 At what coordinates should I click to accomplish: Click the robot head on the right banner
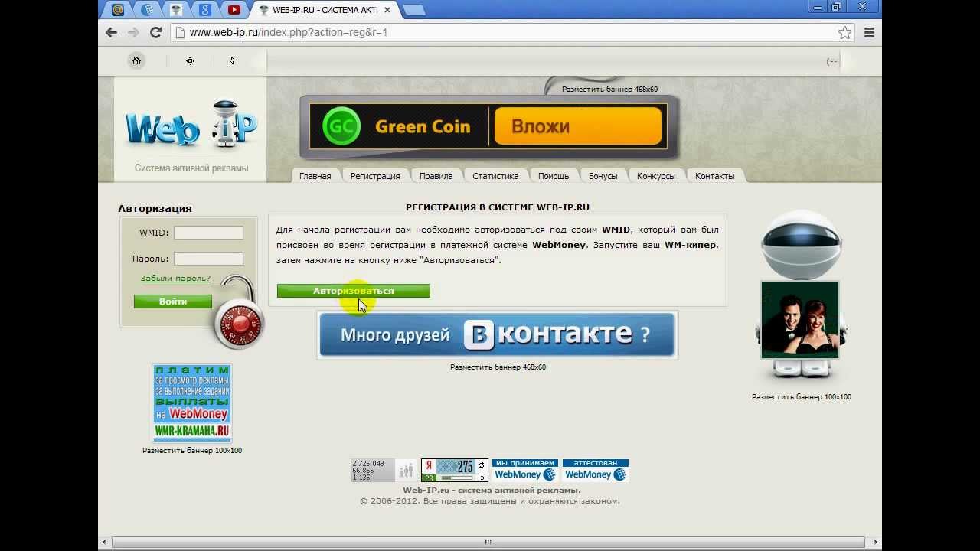point(802,245)
